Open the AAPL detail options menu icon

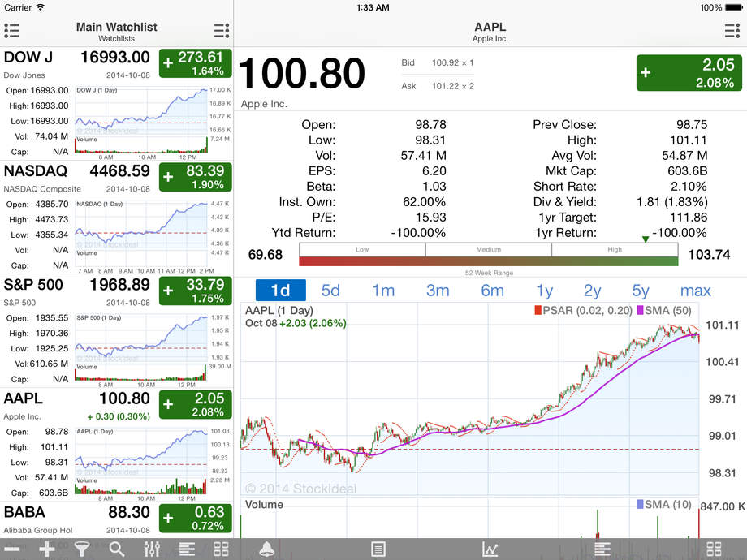(732, 31)
